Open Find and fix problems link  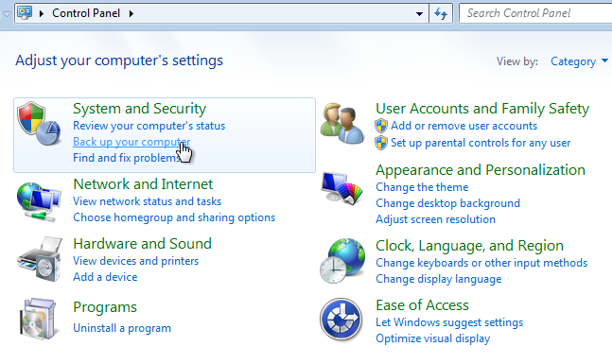[127, 158]
